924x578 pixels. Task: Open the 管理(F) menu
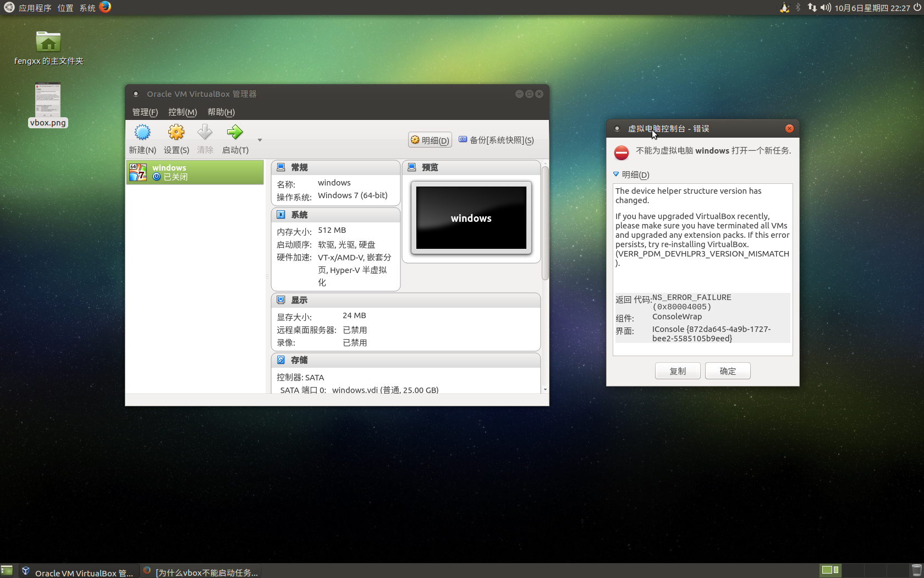pyautogui.click(x=145, y=112)
